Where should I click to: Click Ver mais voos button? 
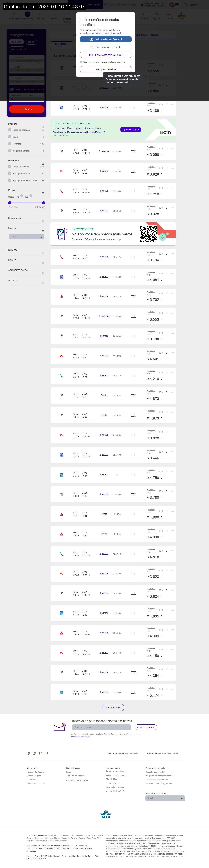[x=113, y=708]
